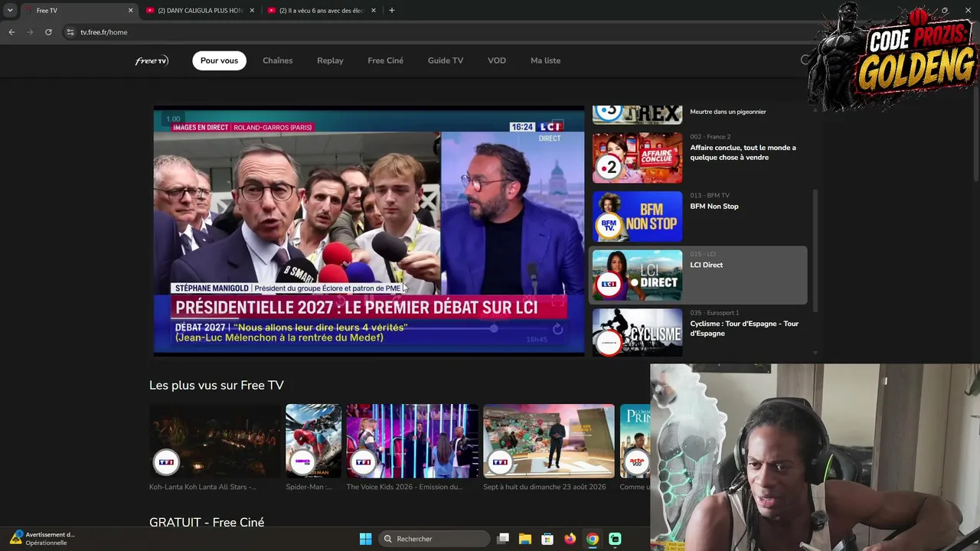980x551 pixels.
Task: Go to the Replay section
Action: (x=330, y=60)
